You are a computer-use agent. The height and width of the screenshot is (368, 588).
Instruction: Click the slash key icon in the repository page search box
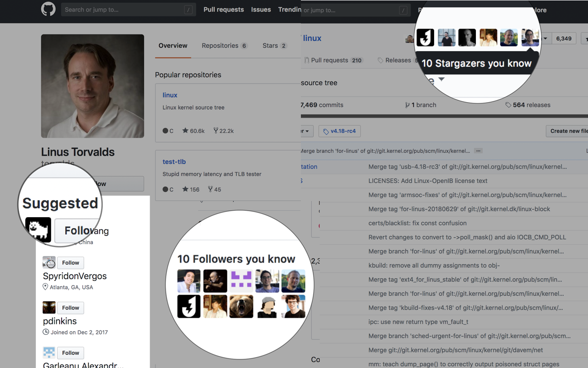tap(403, 10)
